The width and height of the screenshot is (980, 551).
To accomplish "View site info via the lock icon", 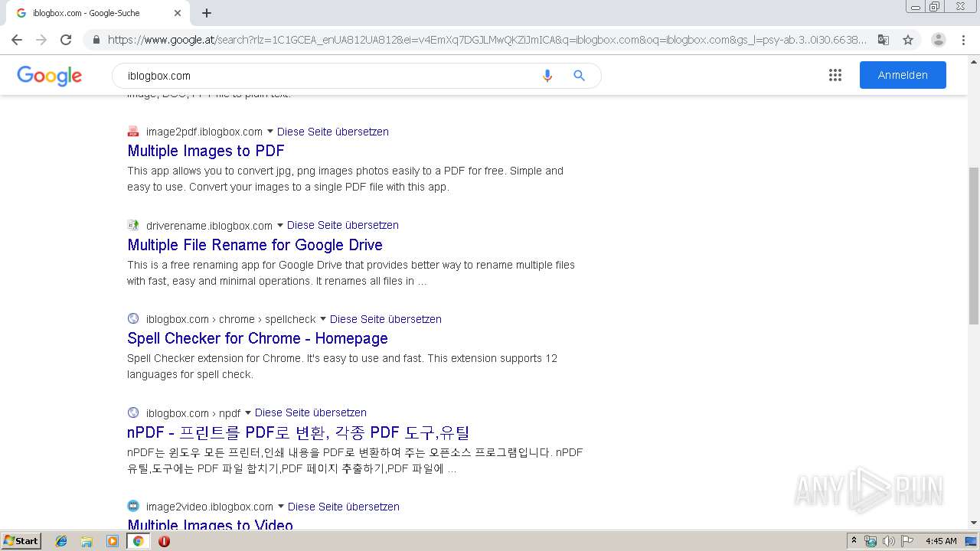I will (x=96, y=40).
